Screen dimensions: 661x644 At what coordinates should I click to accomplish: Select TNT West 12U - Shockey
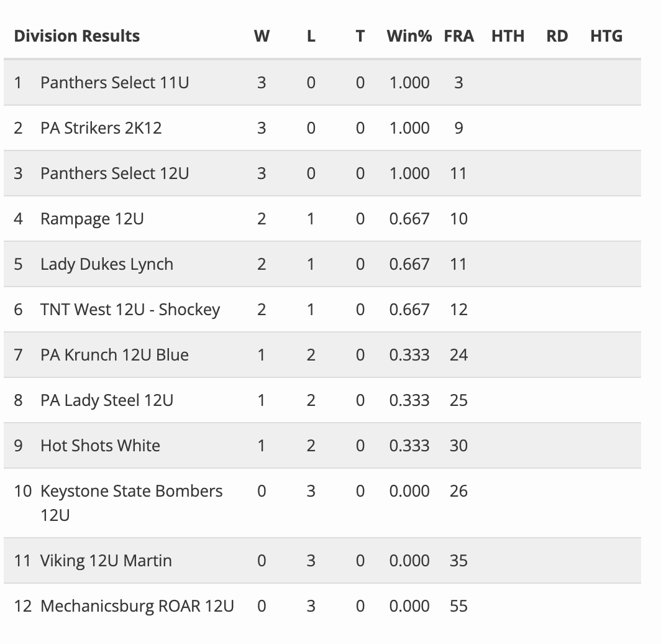(130, 310)
